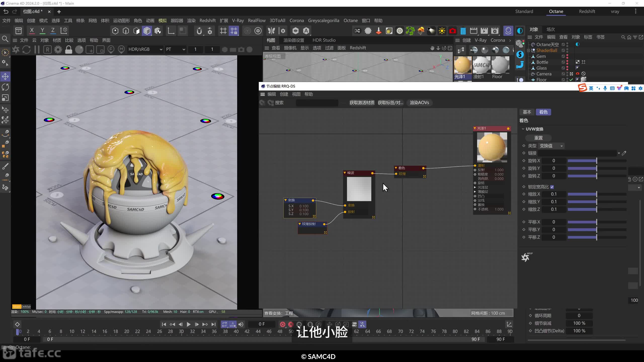Viewport: 644px width, 362px height.
Task: Collapse the 变换 node triangle
Action: (x=286, y=200)
